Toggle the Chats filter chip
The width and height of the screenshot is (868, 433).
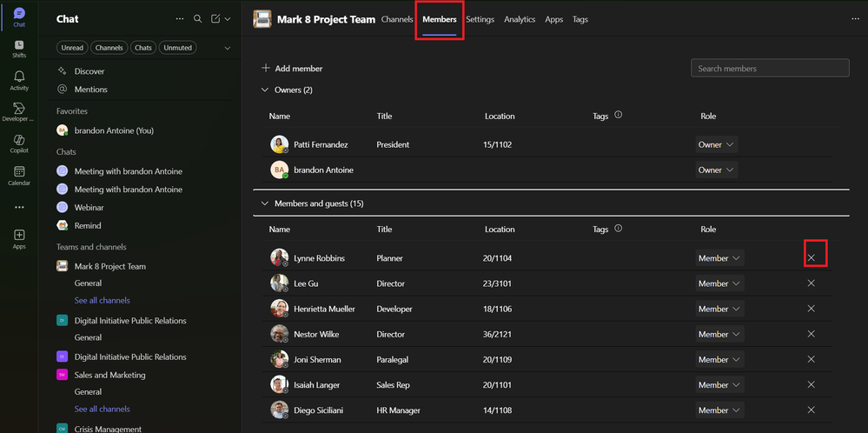coord(142,48)
